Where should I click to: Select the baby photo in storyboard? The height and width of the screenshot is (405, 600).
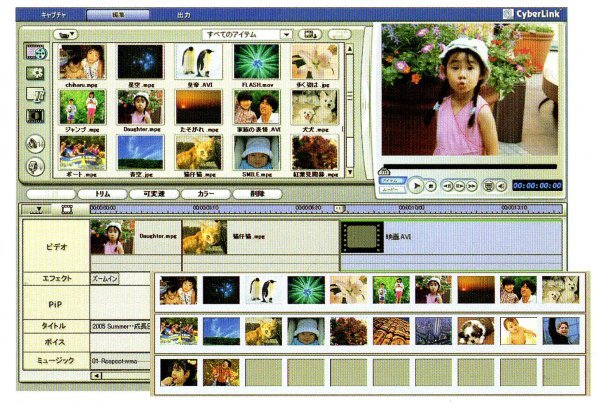coord(518,331)
